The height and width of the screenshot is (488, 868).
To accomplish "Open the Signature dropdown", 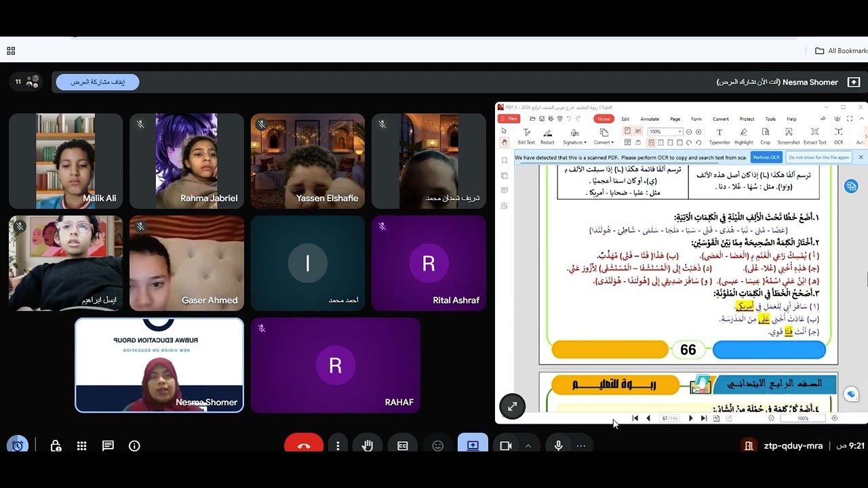I will point(574,136).
